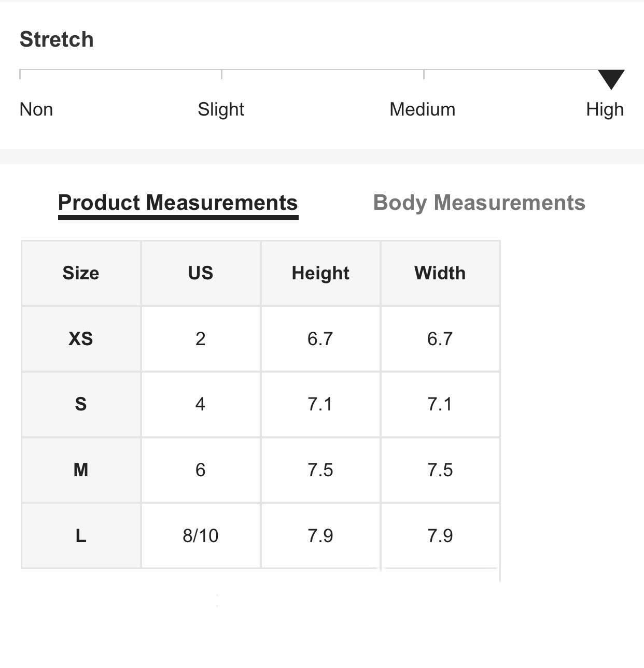Select the XS size row
Image resolution: width=644 pixels, height=668 pixels.
tap(261, 338)
